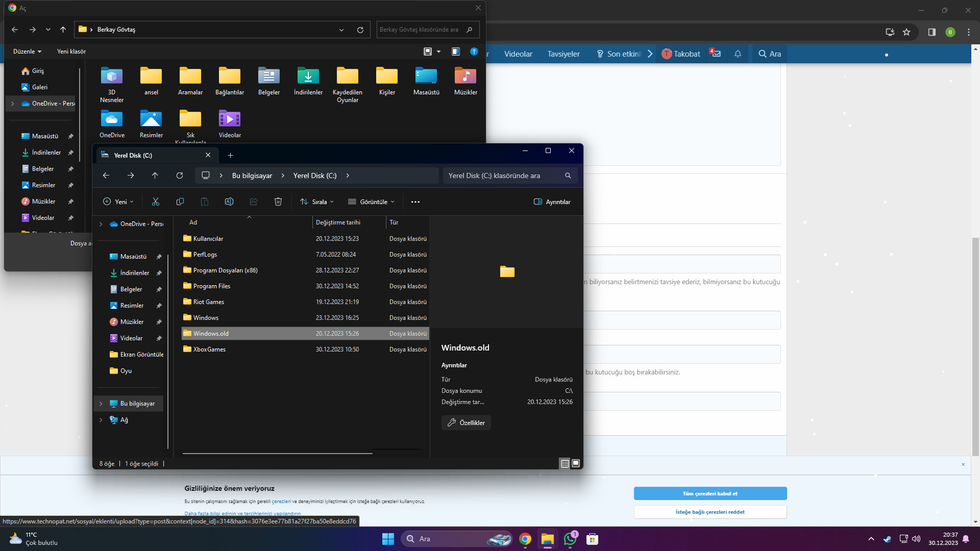
Task: Switch to large thumbnails view in status bar
Action: pos(576,463)
